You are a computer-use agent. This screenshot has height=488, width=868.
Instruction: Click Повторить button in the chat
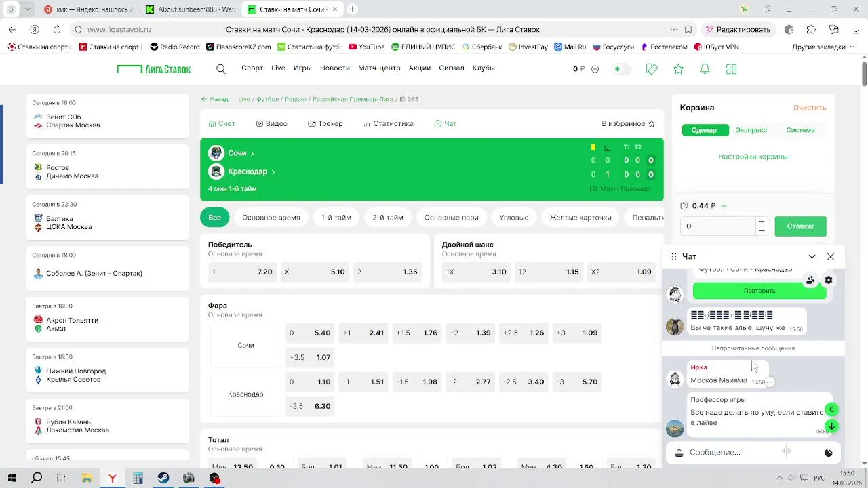click(x=759, y=291)
